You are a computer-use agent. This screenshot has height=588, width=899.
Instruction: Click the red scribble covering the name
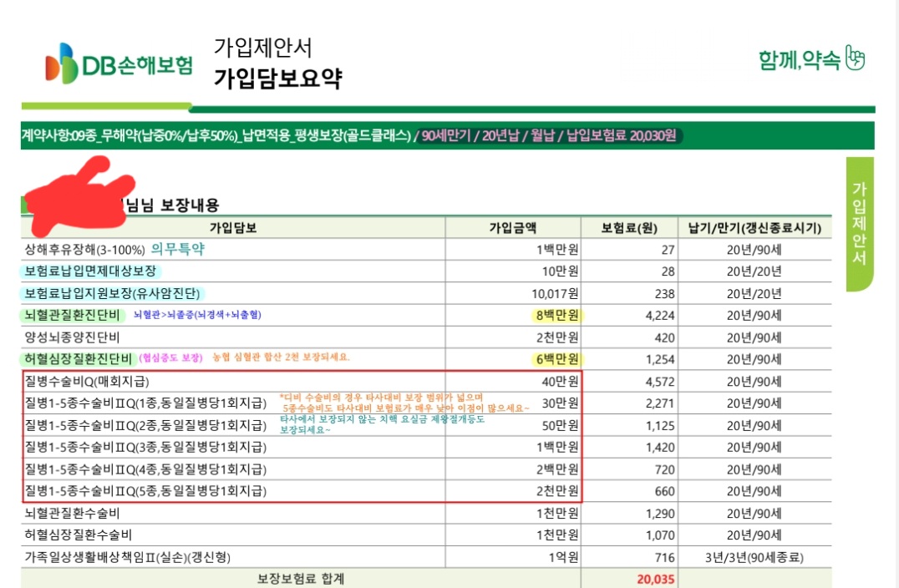(x=75, y=194)
